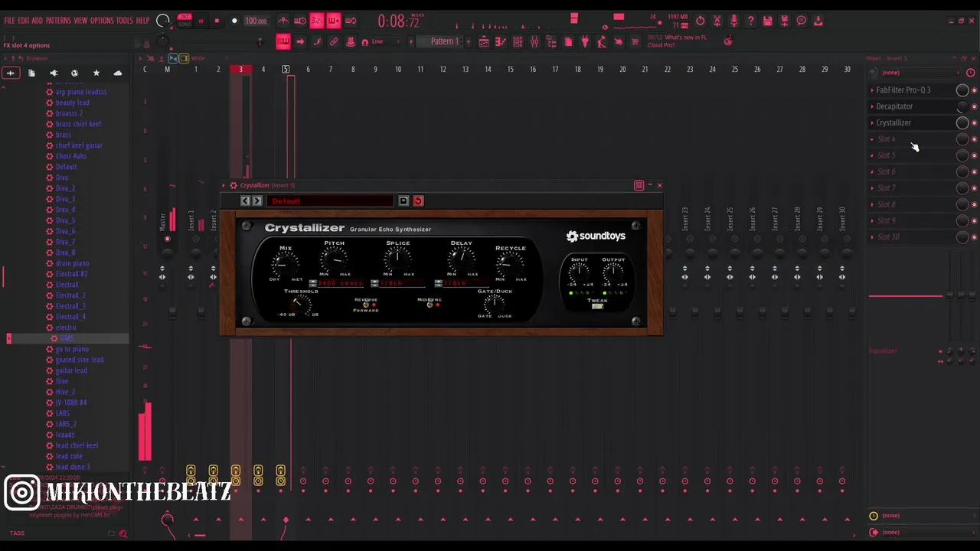Click compare icon beside Default preset
Screen dimensions: 980x551
[403, 201]
